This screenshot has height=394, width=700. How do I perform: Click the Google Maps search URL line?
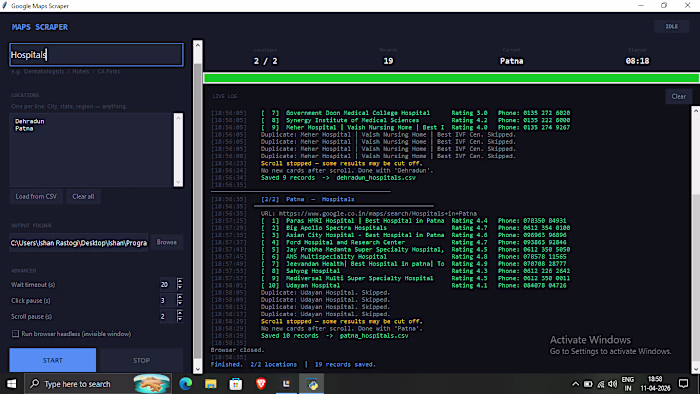pos(369,214)
